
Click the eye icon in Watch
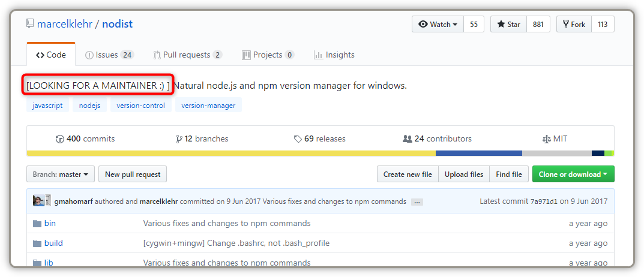pos(423,24)
